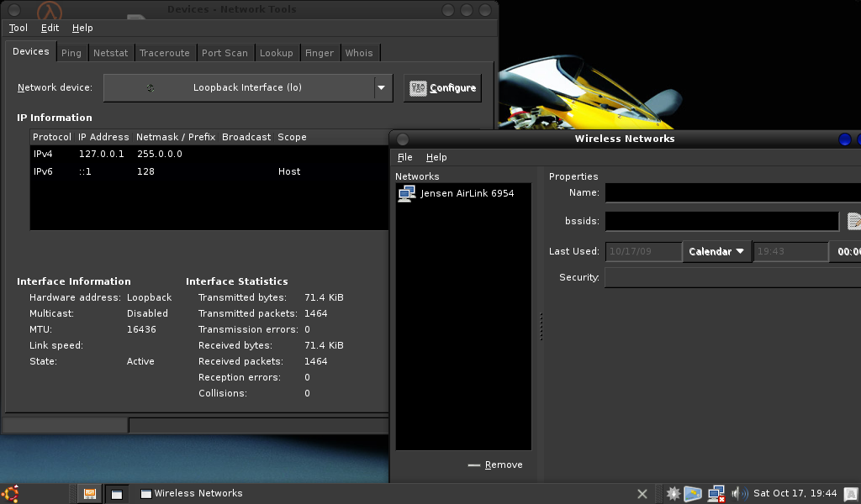Open the Tool menu
The image size is (861, 504).
point(18,28)
